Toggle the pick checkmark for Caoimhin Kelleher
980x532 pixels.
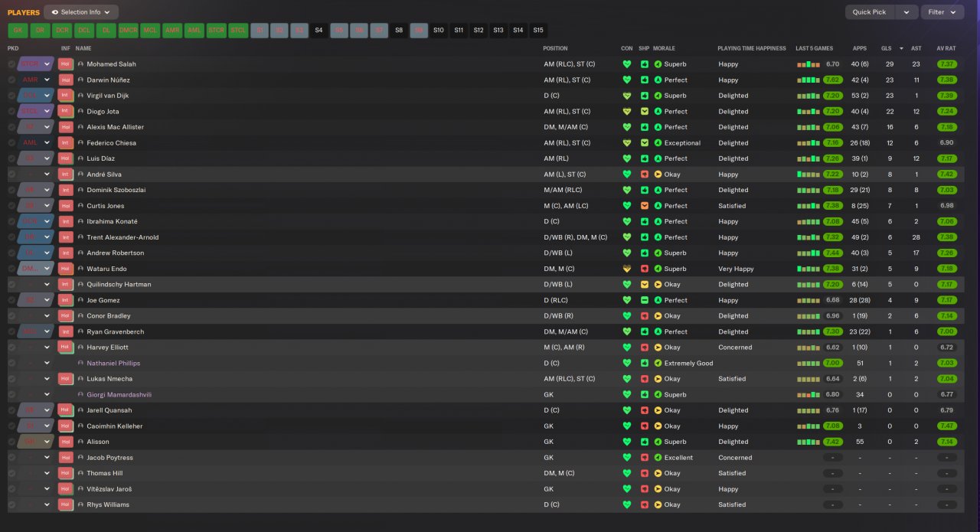tap(11, 426)
